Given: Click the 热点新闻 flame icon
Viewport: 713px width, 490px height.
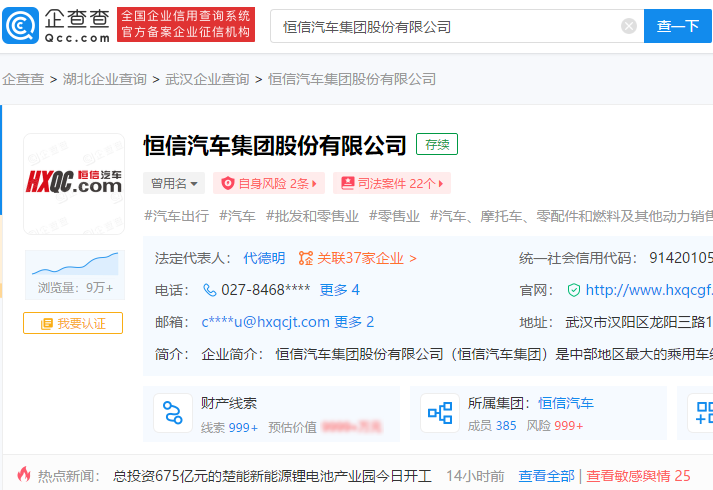Looking at the screenshot, I should click(22, 476).
